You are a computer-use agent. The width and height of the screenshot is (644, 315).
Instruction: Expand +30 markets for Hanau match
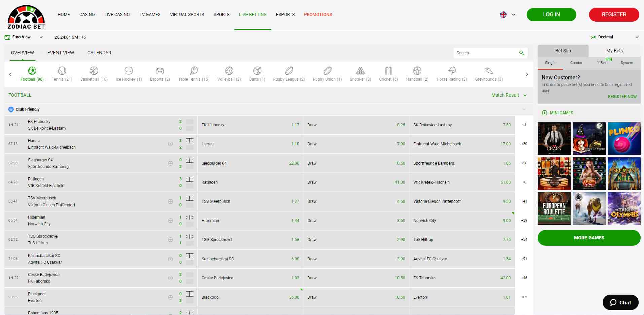(524, 144)
